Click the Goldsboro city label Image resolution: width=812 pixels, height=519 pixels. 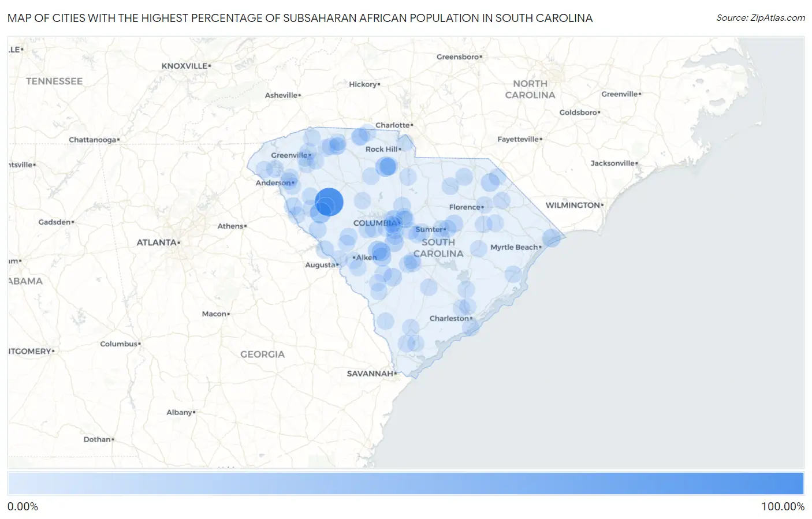[x=579, y=113]
